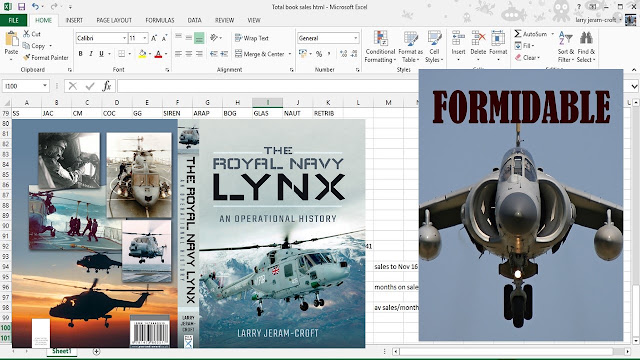Click the Delete cells icon
This screenshot has width=640, height=360.
(x=478, y=38)
